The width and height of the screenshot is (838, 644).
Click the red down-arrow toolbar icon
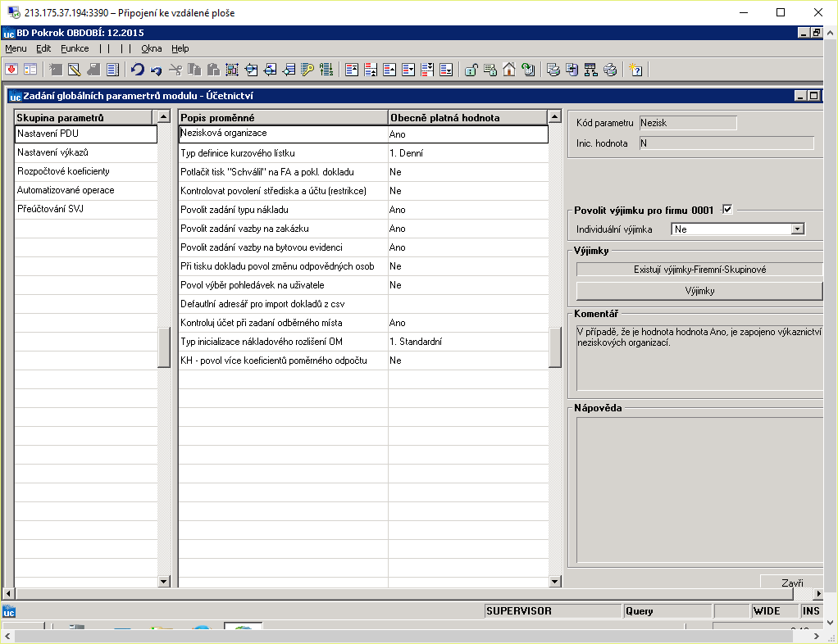click(11, 70)
